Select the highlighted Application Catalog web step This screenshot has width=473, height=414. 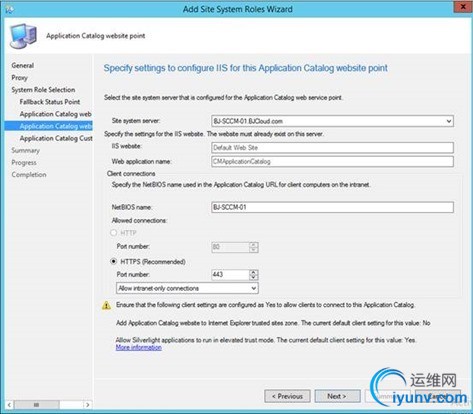coord(49,126)
